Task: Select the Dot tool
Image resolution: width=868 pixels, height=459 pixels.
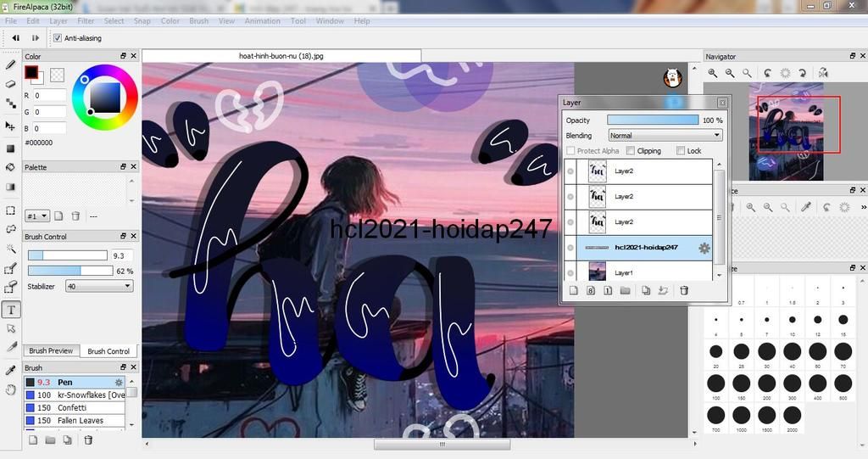Action: [x=10, y=104]
